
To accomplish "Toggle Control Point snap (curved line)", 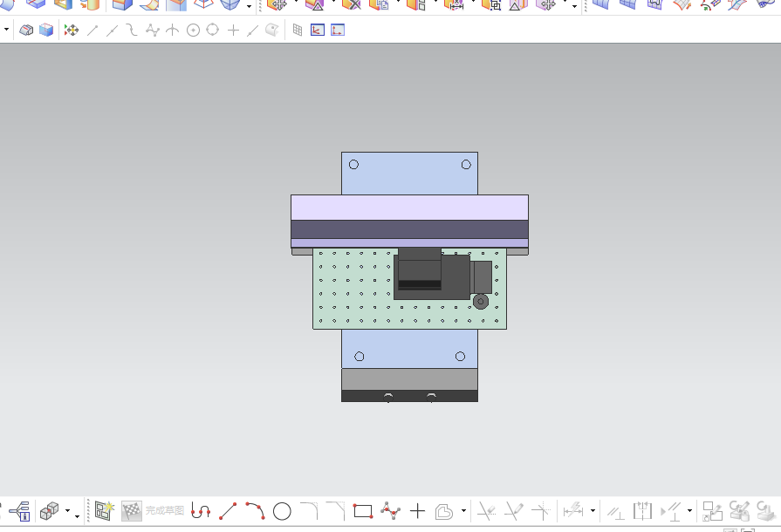I will [132, 31].
